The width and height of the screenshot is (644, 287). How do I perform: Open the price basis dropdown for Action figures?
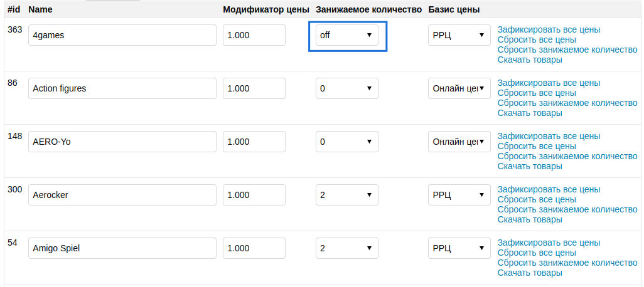(459, 88)
